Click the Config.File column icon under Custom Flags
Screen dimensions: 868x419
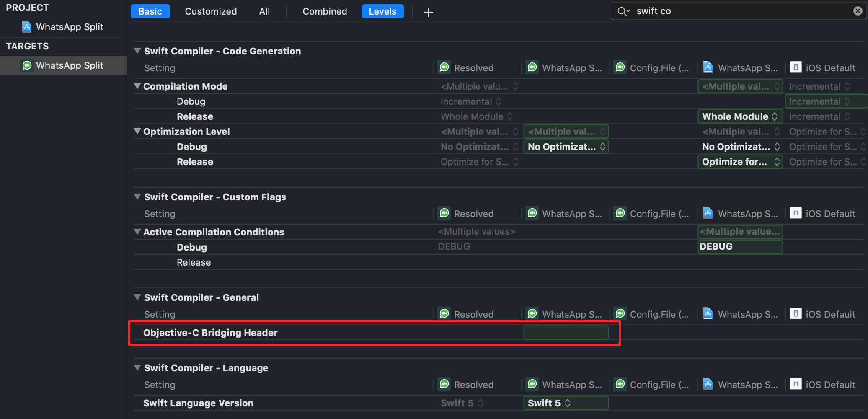click(x=620, y=213)
